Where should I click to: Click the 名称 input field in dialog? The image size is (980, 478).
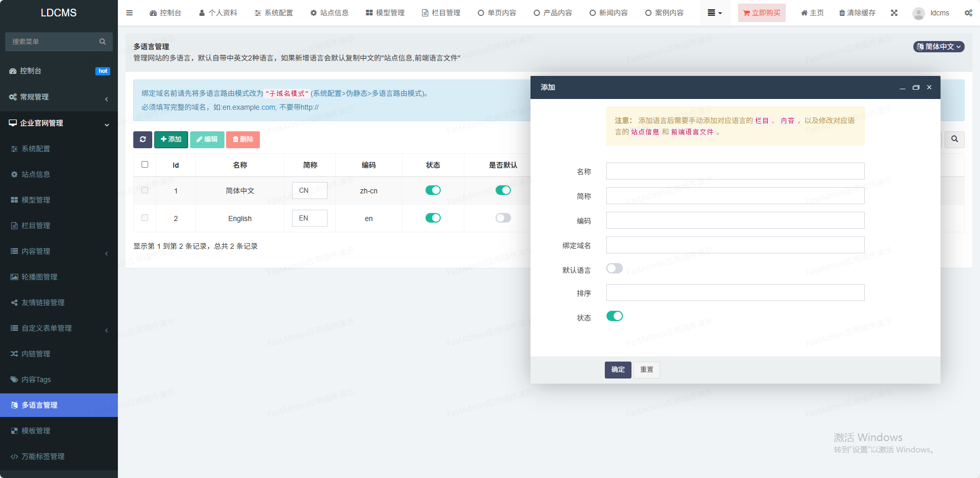point(735,171)
